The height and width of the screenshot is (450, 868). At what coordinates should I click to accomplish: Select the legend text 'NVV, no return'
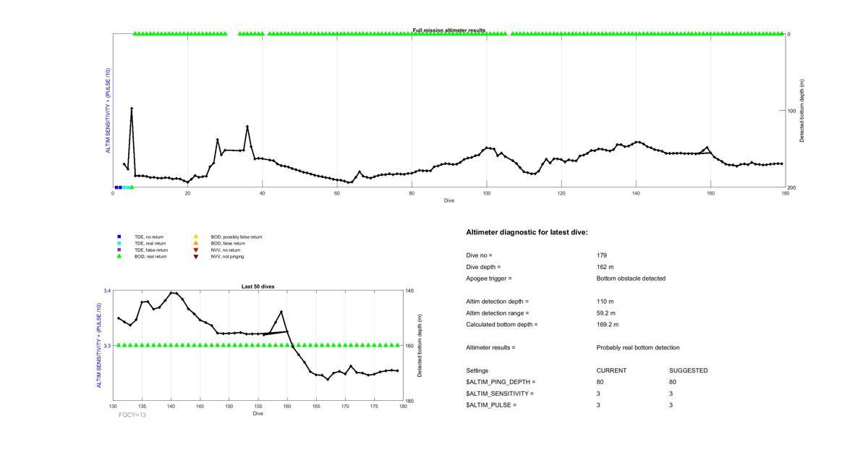(x=226, y=250)
